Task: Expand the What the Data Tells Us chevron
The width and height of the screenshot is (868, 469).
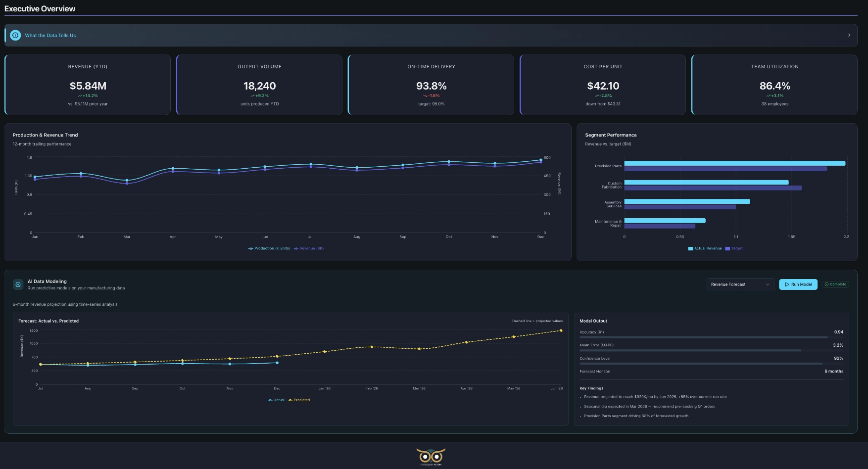Action: pos(849,35)
